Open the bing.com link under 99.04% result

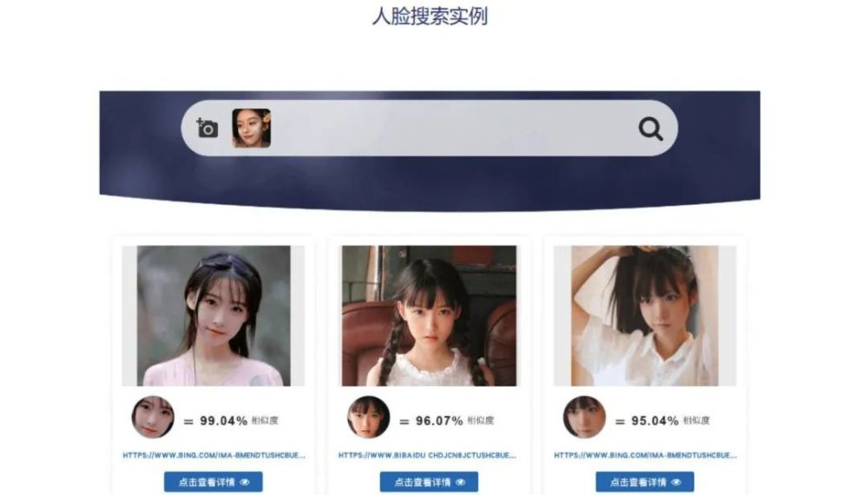click(x=214, y=455)
